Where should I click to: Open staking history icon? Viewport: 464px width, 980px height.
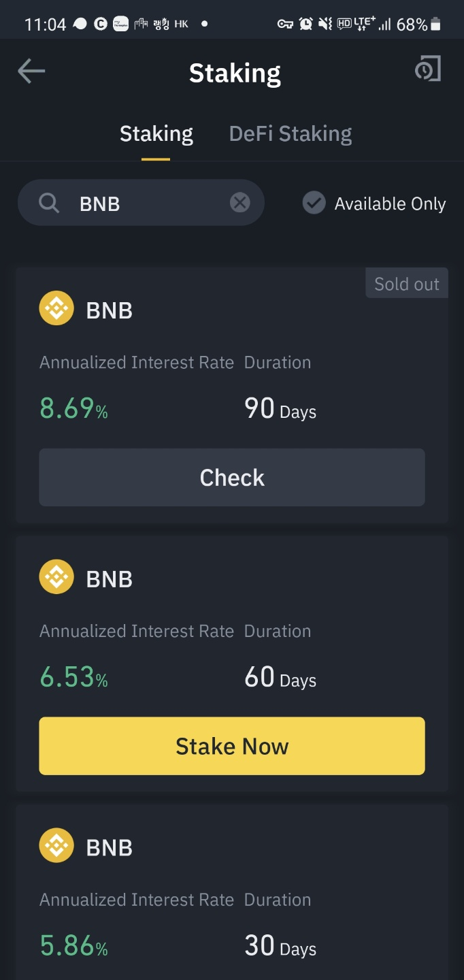click(x=428, y=69)
